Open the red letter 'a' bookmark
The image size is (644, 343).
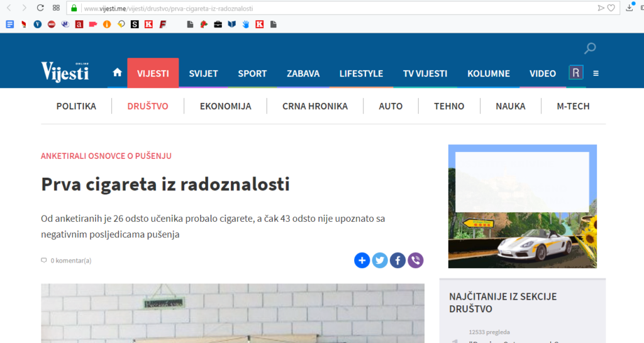point(79,24)
